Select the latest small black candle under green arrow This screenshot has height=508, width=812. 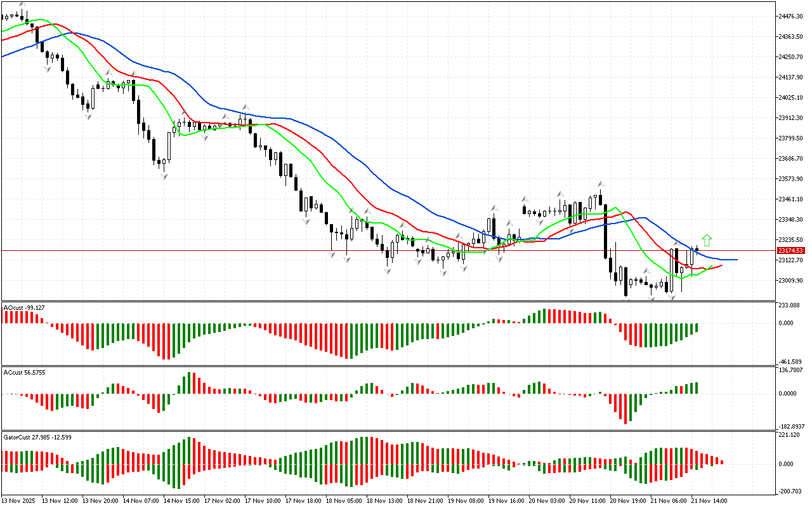click(697, 249)
